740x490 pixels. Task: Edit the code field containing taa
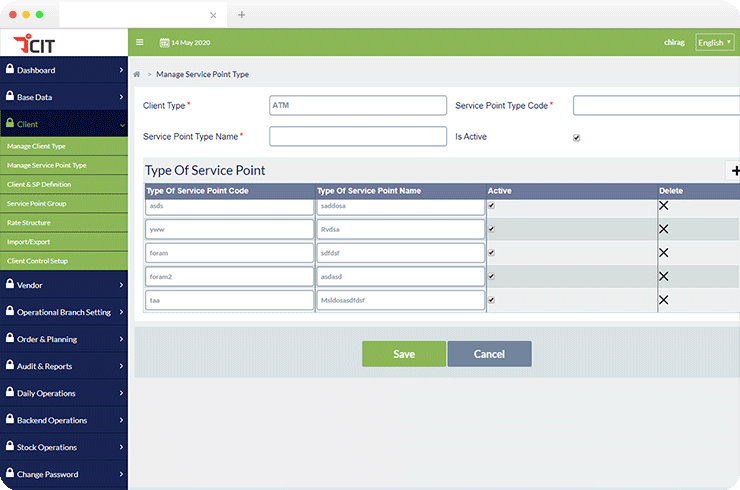(x=229, y=300)
